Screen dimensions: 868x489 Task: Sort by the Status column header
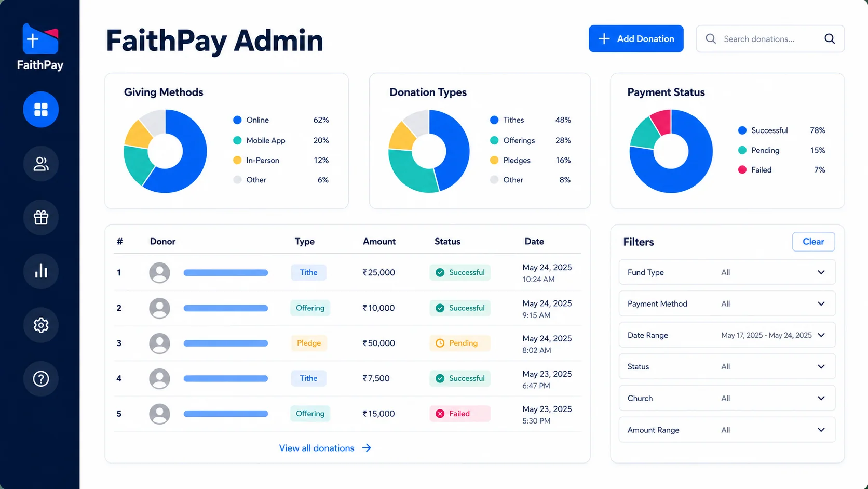[447, 241]
